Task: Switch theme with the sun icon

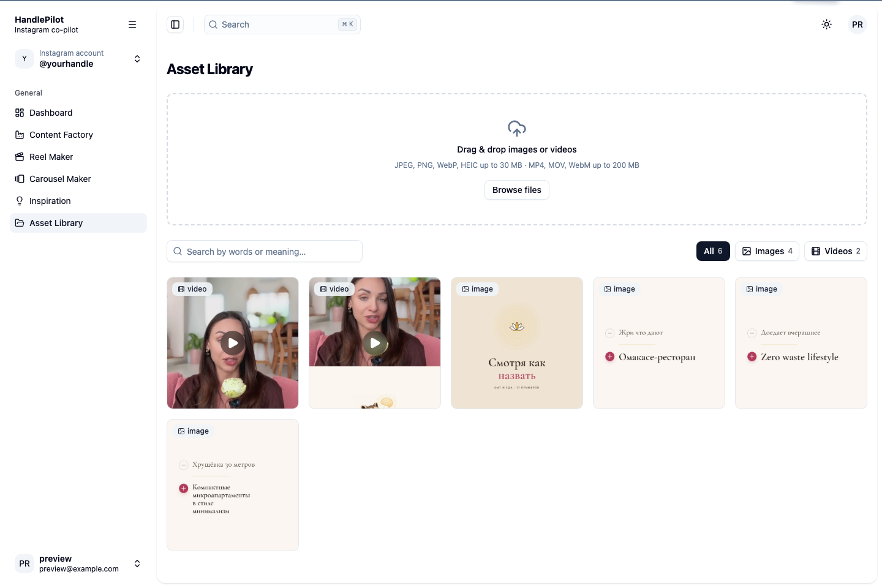Action: click(x=827, y=24)
